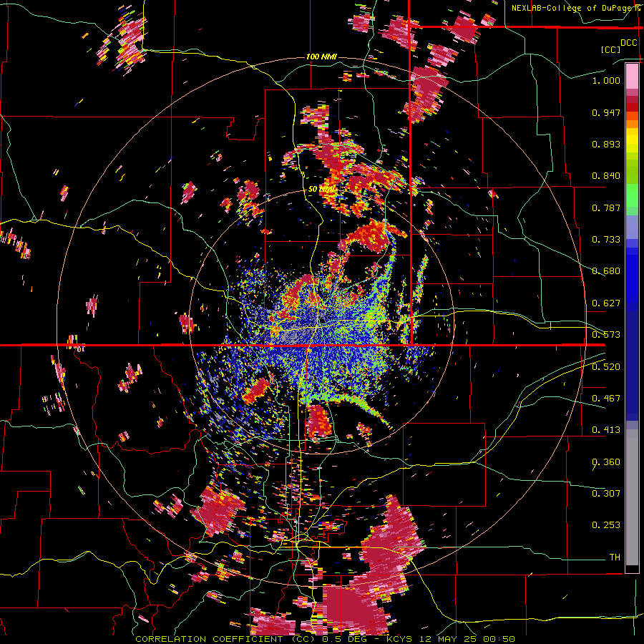Select the 0.520 scale value

[606, 367]
